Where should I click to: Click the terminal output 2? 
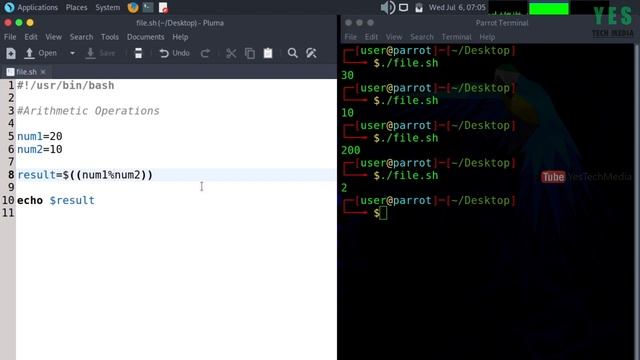(344, 188)
